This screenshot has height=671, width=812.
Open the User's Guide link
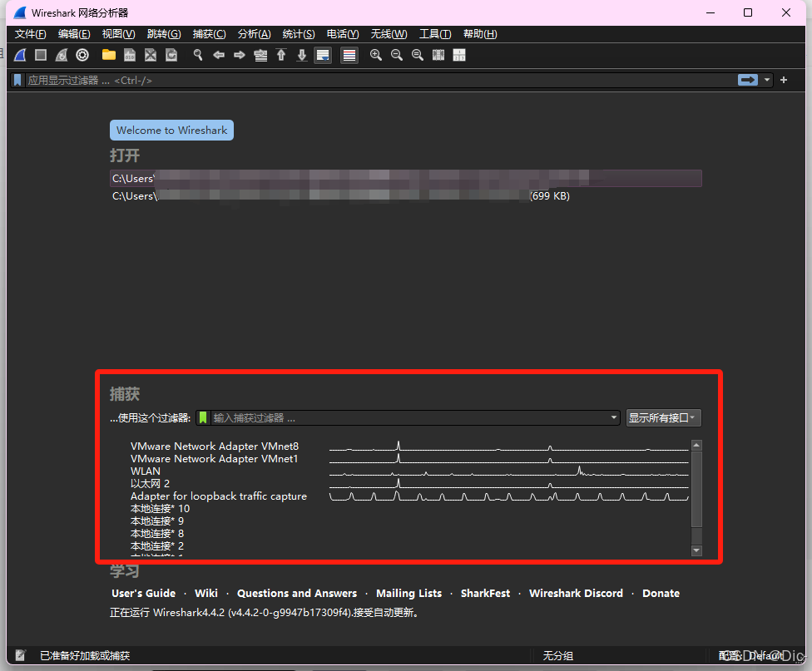pos(143,594)
